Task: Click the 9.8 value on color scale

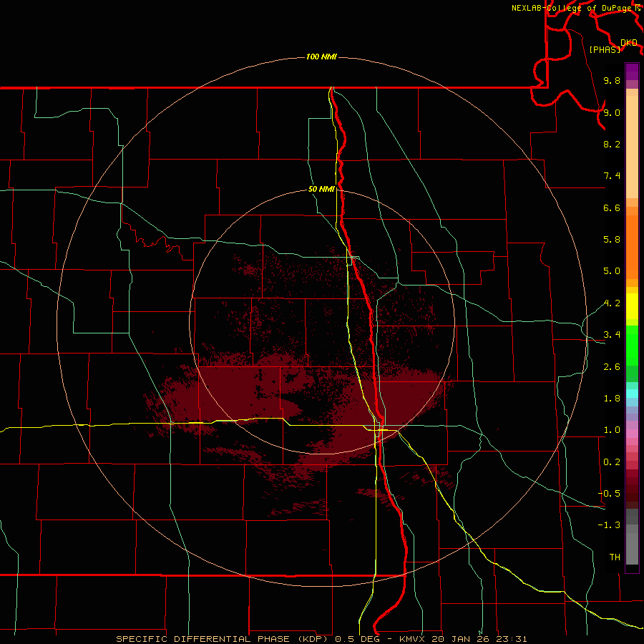Action: (x=612, y=80)
